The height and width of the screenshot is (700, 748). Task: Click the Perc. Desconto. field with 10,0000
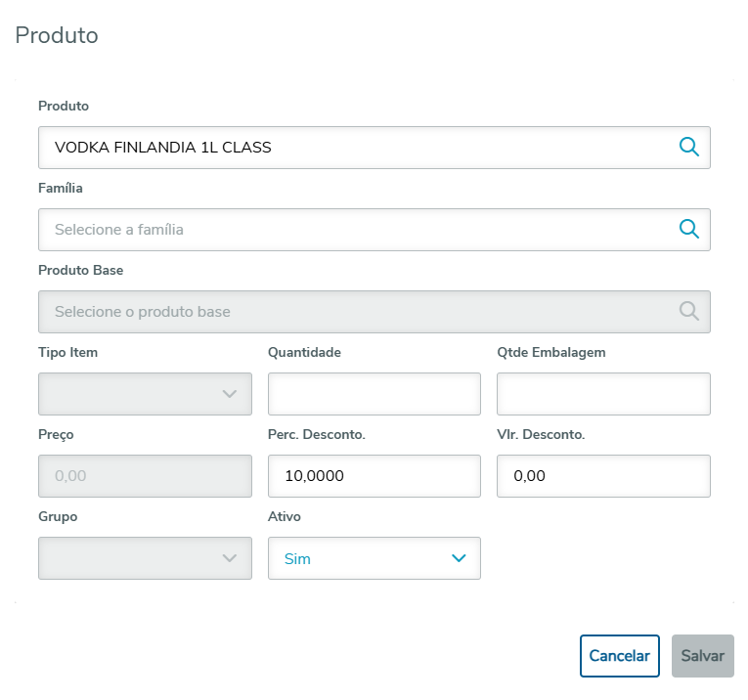click(374, 476)
